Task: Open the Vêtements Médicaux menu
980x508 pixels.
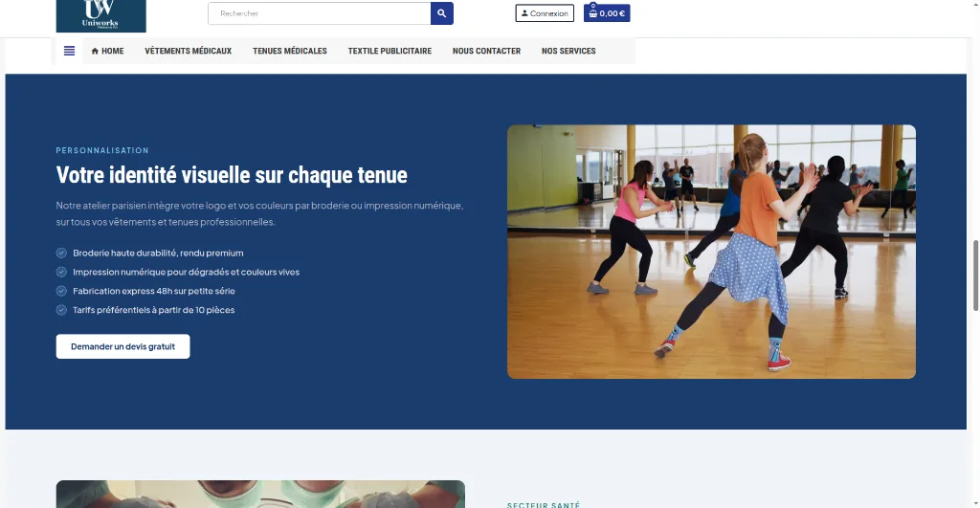Action: [189, 52]
